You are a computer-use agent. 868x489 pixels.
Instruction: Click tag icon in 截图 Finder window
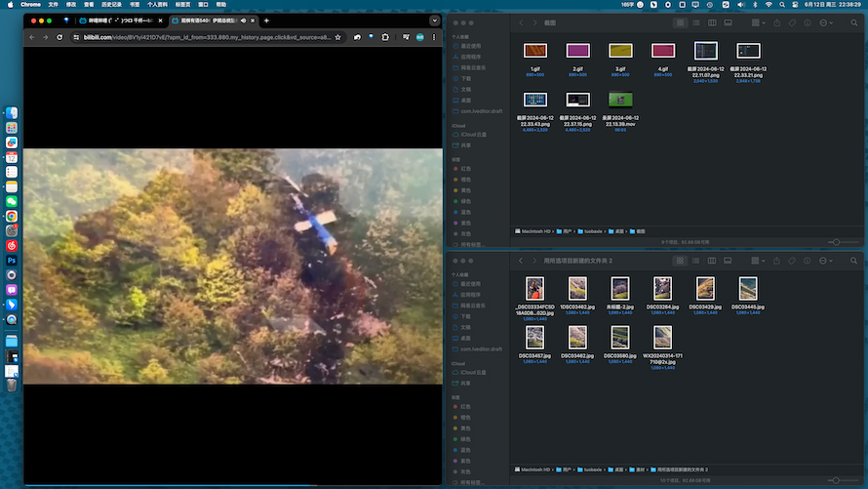[792, 22]
